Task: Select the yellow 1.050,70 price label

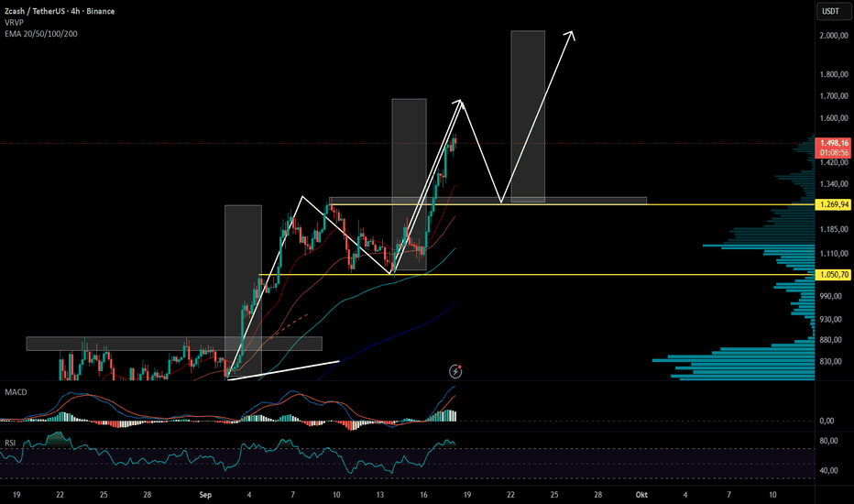Action: point(833,275)
